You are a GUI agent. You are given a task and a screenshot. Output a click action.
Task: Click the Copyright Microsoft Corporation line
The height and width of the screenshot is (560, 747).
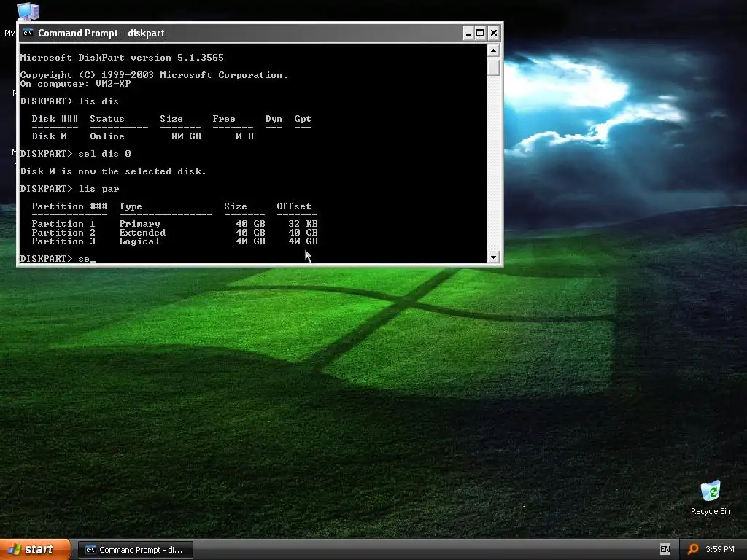point(154,75)
